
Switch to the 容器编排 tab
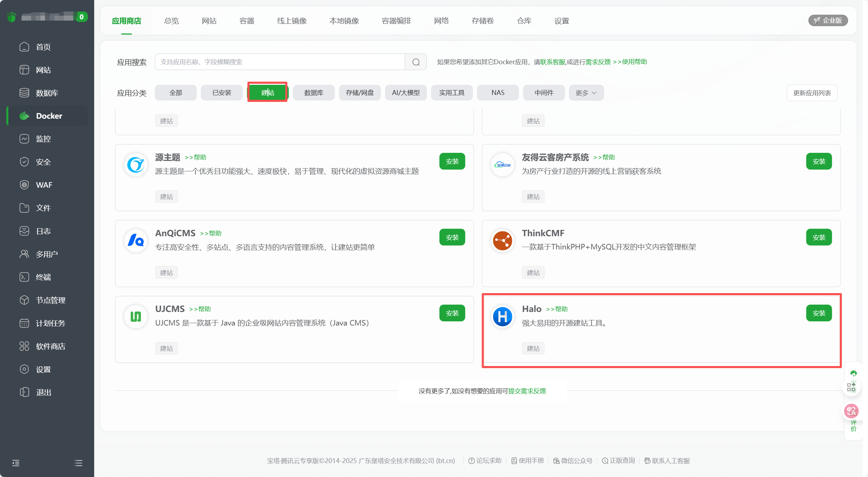tap(396, 21)
